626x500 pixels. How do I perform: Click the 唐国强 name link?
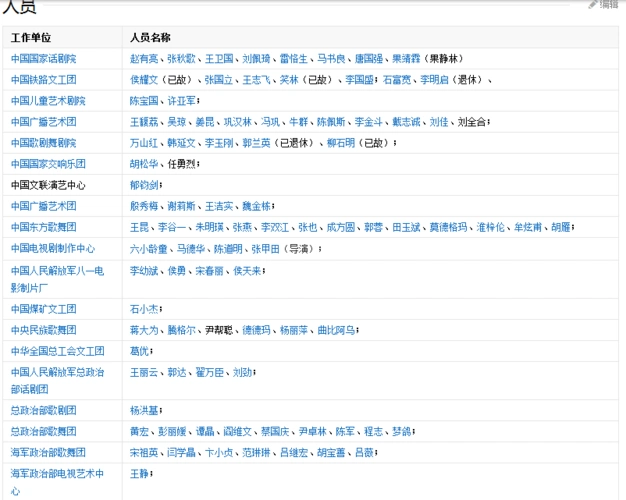(x=369, y=59)
